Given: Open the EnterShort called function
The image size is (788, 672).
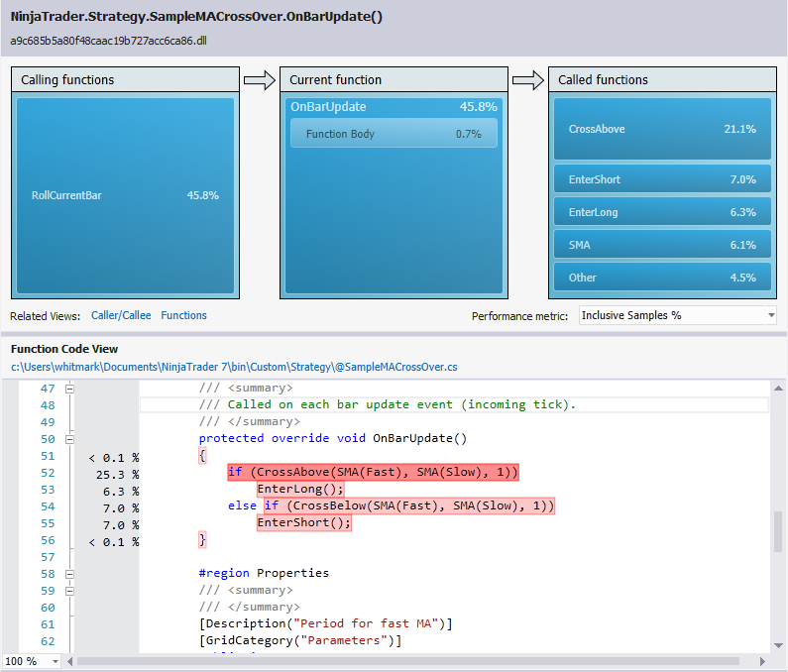Looking at the screenshot, I should coord(662,179).
